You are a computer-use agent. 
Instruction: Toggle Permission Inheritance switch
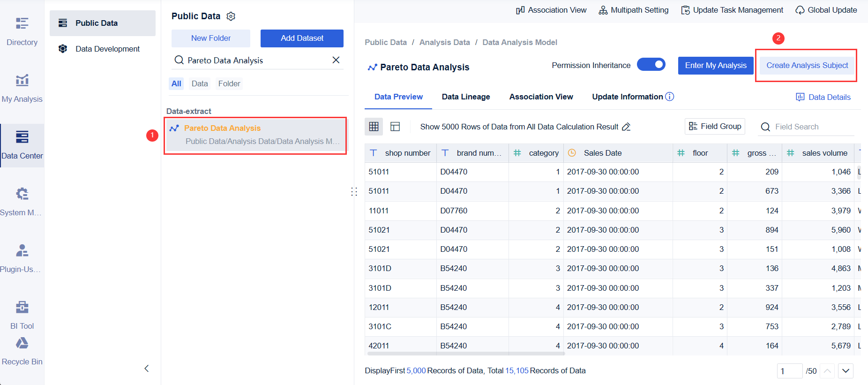click(x=651, y=65)
